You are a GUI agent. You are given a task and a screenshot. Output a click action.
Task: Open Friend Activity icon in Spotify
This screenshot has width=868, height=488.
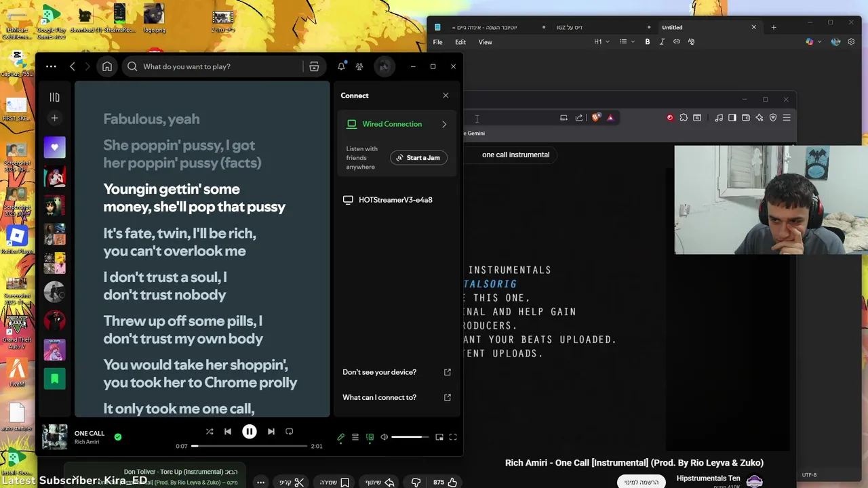[x=359, y=66]
